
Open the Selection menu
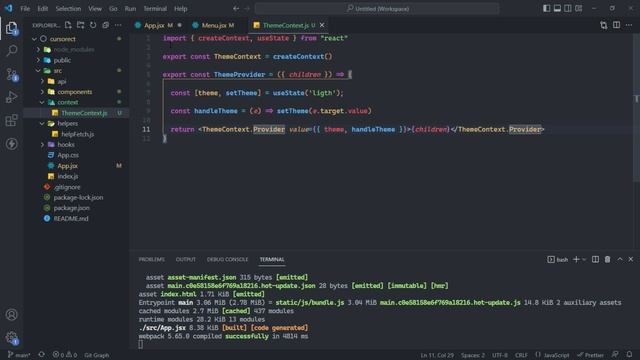point(68,9)
